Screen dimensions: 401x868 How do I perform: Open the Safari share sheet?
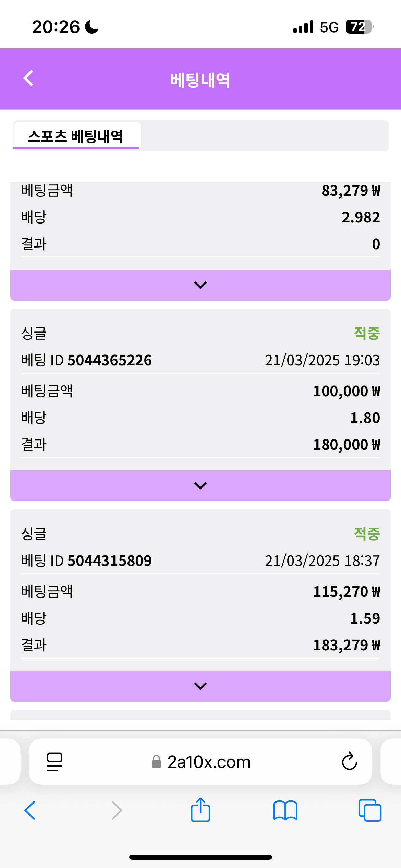tap(200, 810)
